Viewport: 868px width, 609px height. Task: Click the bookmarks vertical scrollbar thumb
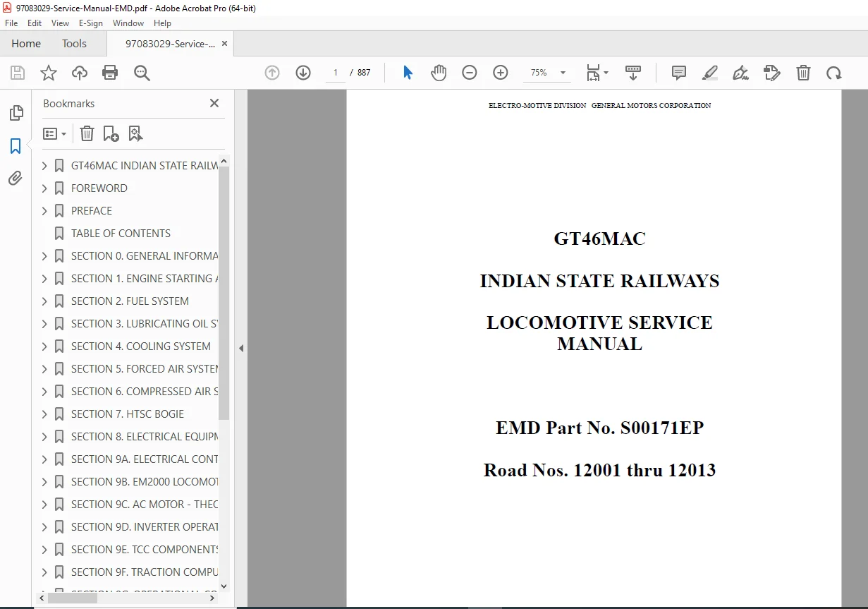pos(224,293)
